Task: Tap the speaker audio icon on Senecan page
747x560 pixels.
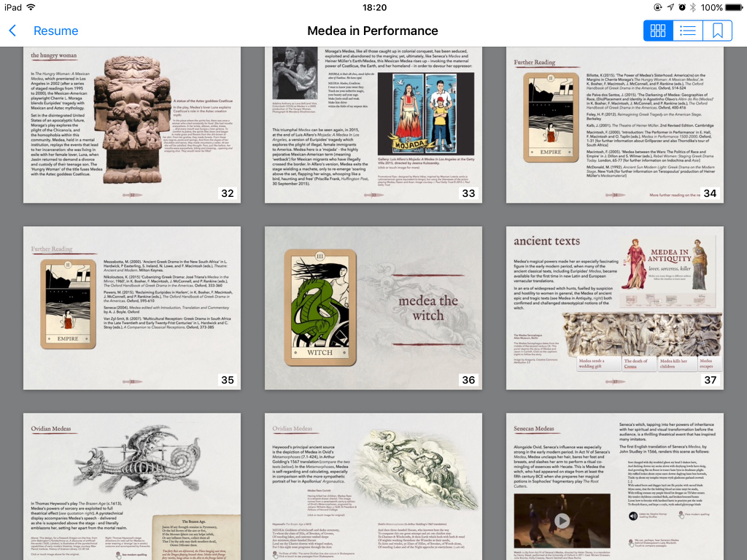Action: (633, 516)
